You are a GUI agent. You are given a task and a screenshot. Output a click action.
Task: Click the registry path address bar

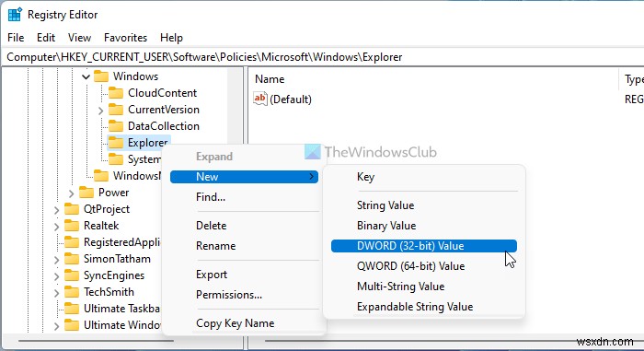(x=322, y=57)
